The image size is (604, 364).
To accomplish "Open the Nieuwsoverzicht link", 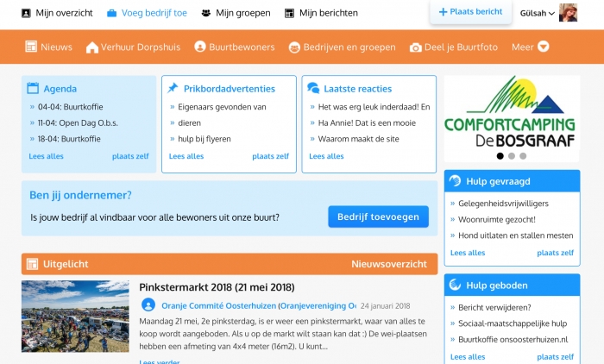I will [388, 264].
